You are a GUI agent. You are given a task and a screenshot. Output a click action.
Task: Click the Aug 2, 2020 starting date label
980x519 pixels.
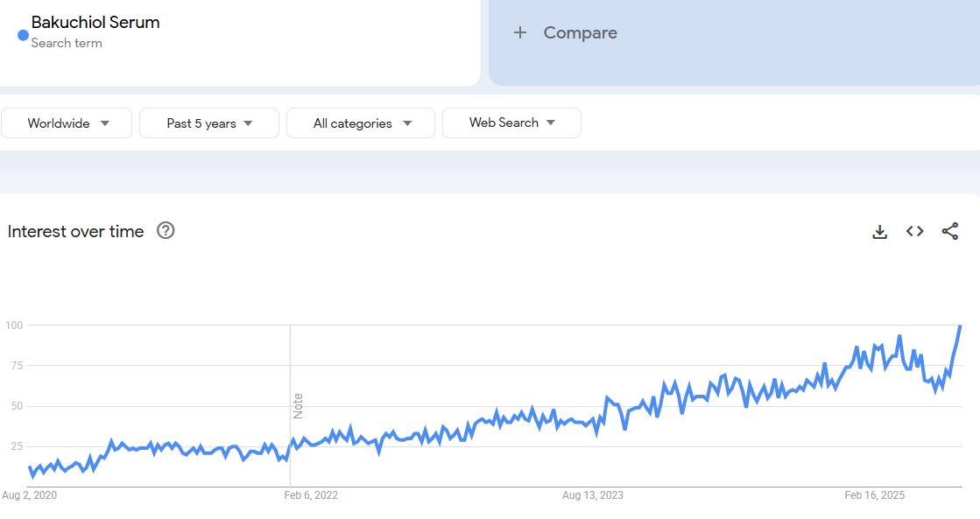[x=29, y=495]
